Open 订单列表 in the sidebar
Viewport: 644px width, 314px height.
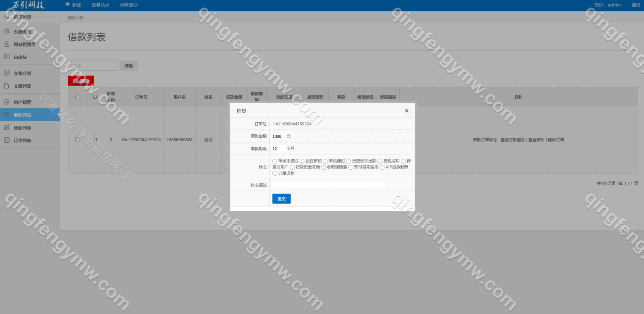click(x=22, y=140)
